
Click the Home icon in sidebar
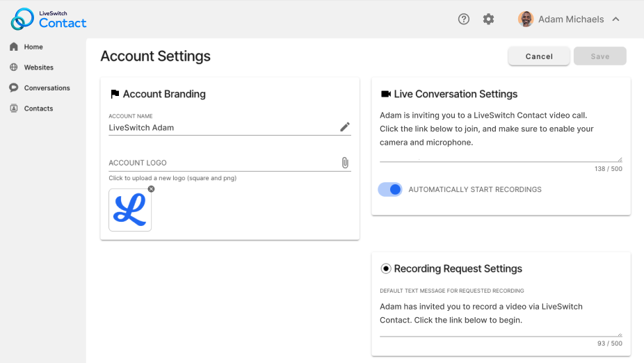pos(13,47)
